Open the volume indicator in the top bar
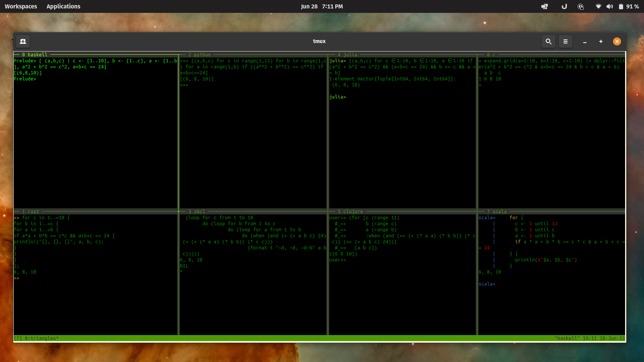 pos(610,6)
